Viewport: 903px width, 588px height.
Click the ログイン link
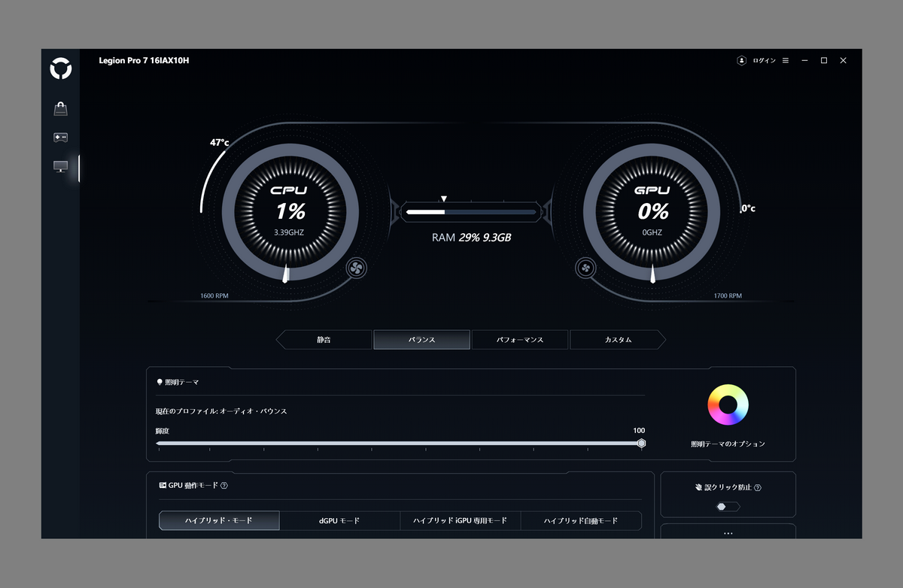point(764,61)
